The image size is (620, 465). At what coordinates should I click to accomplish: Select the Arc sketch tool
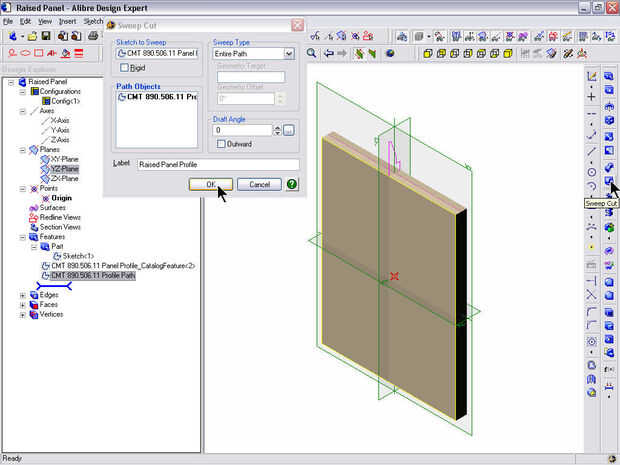pos(592,186)
